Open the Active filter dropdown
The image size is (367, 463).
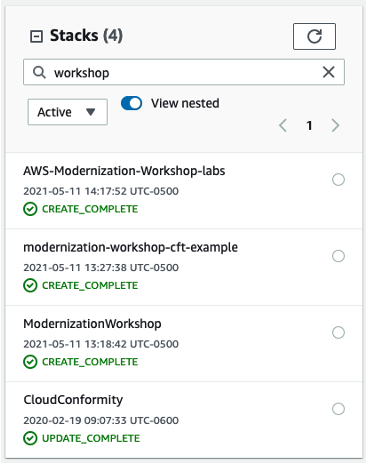67,112
